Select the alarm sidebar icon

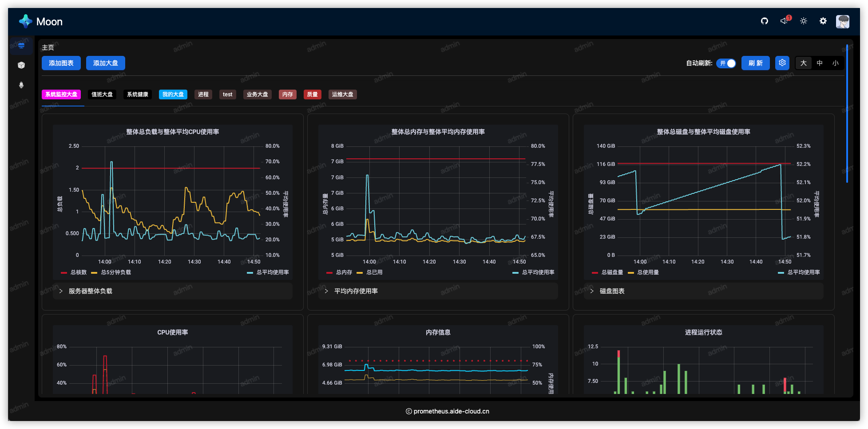(x=21, y=85)
